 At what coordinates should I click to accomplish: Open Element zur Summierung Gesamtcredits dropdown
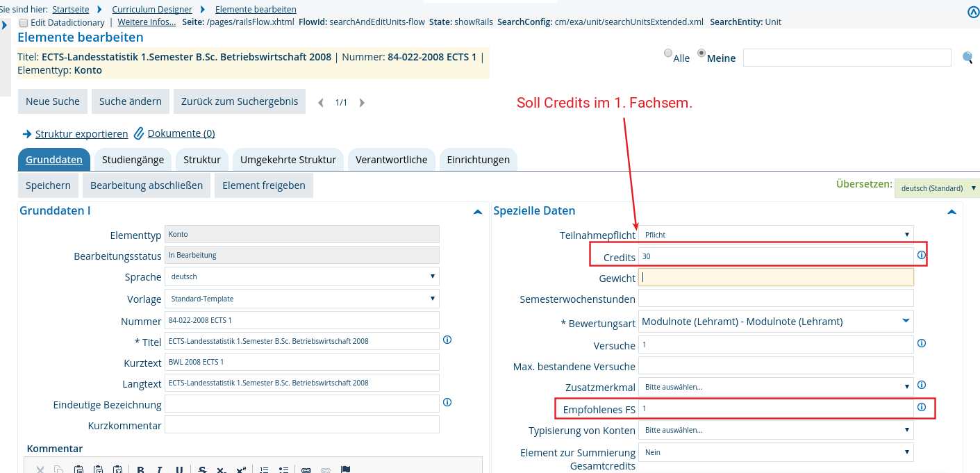pos(776,452)
